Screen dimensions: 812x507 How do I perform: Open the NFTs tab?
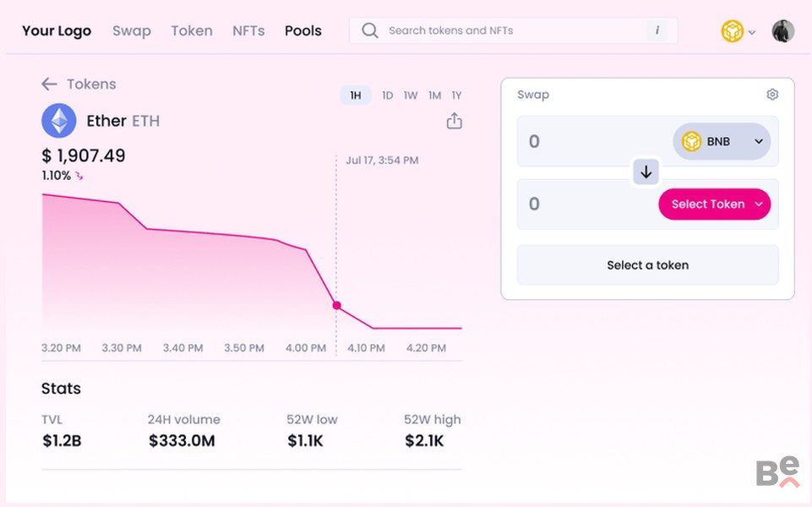pos(248,30)
